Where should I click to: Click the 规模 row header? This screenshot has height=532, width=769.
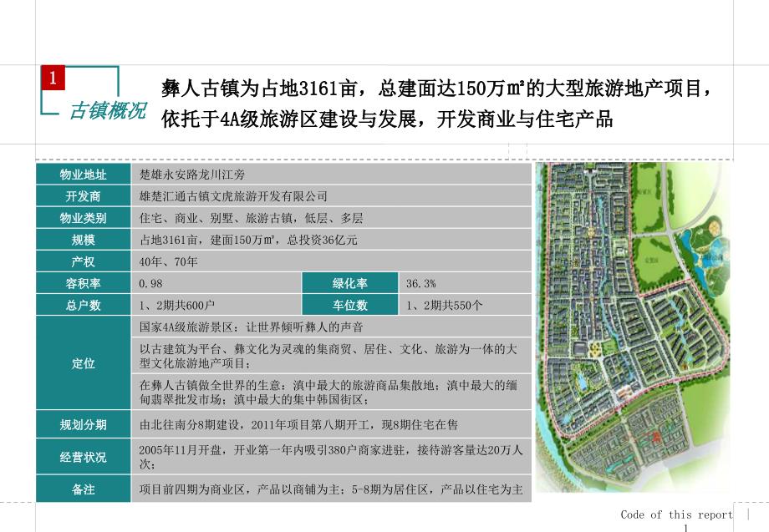pyautogui.click(x=83, y=240)
